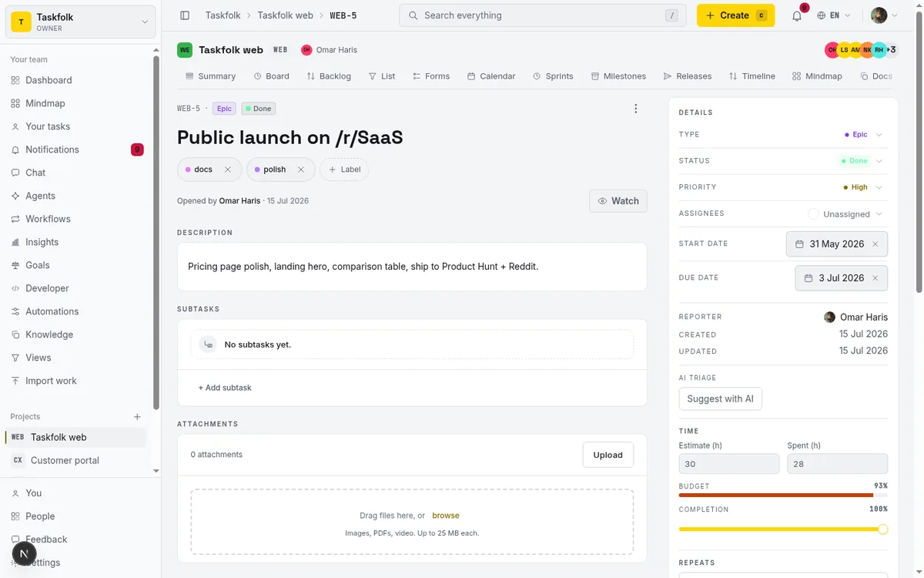Open Customer portal project
Viewport: 924px width, 578px height.
[x=75, y=461]
